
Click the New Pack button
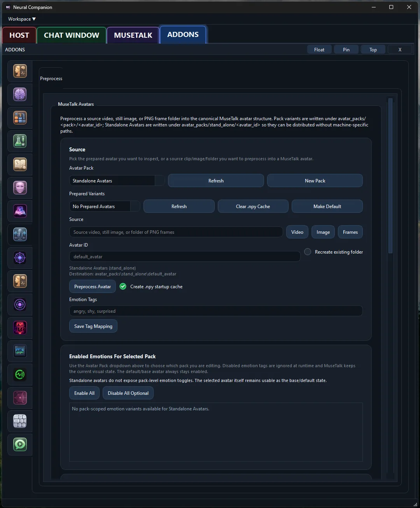coord(315,180)
